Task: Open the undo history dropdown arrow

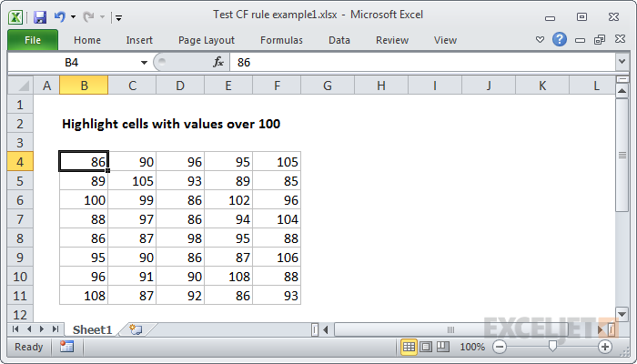Action: coord(73,17)
